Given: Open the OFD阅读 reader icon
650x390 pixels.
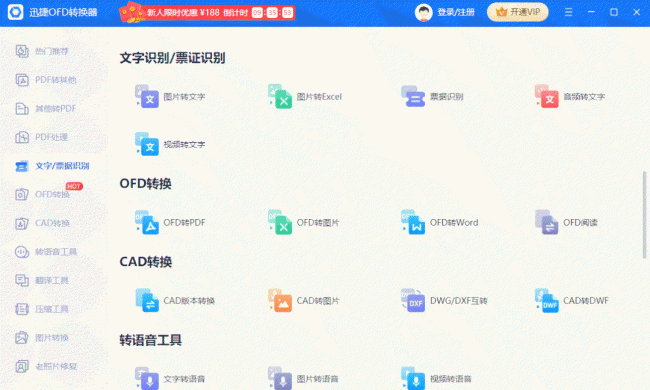Looking at the screenshot, I should point(546,222).
